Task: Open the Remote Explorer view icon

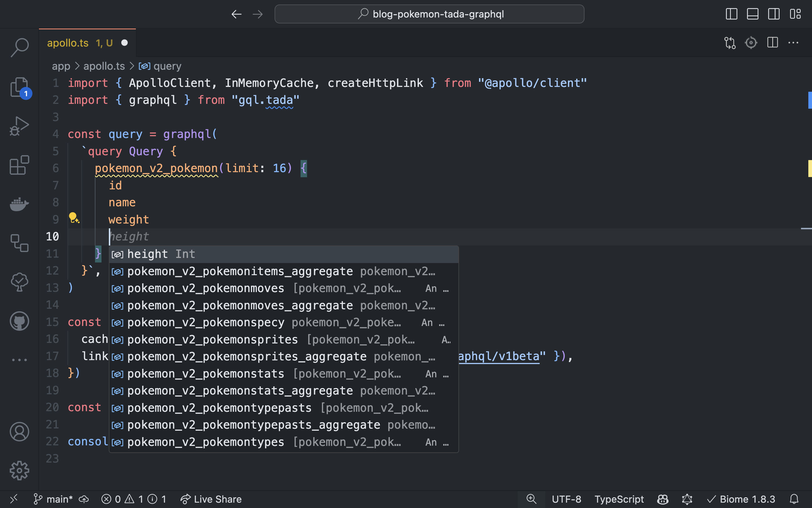Action: (x=19, y=243)
